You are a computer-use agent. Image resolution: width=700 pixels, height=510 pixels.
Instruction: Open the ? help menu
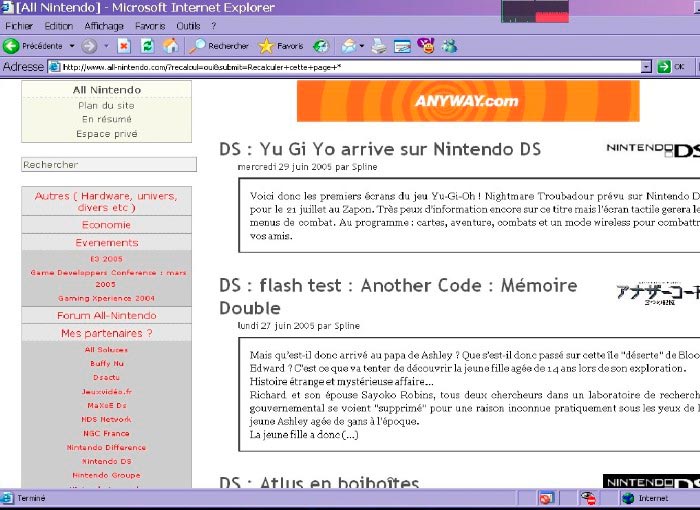[214, 26]
